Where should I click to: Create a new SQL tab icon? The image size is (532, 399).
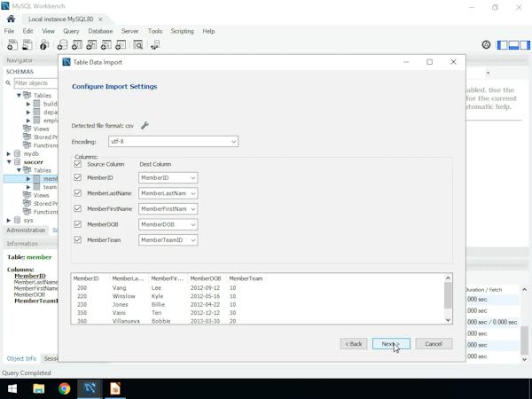click(12, 45)
